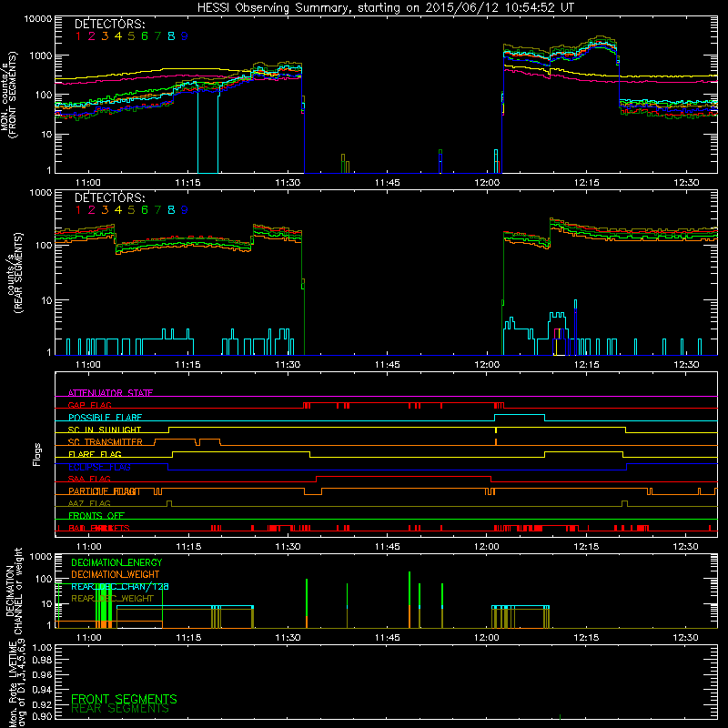This screenshot has width=728, height=728.
Task: Click blue detector 9 in rear segments legend
Action: click(x=185, y=210)
